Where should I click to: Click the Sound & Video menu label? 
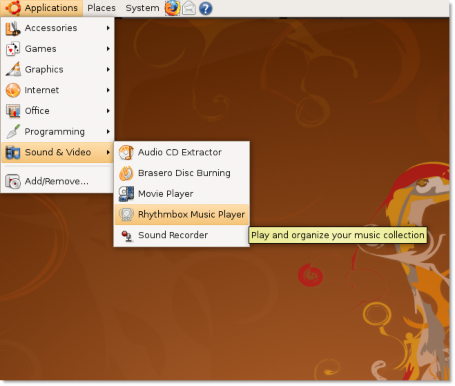(x=58, y=152)
